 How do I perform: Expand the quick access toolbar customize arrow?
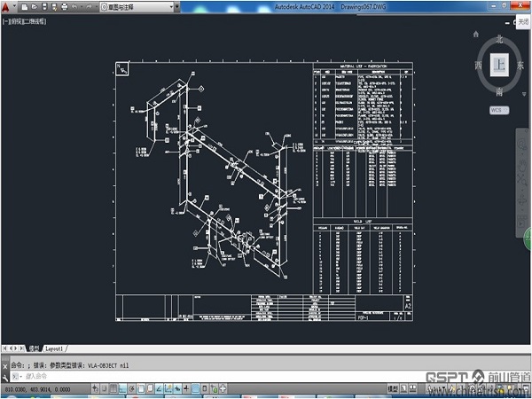[x=178, y=5]
